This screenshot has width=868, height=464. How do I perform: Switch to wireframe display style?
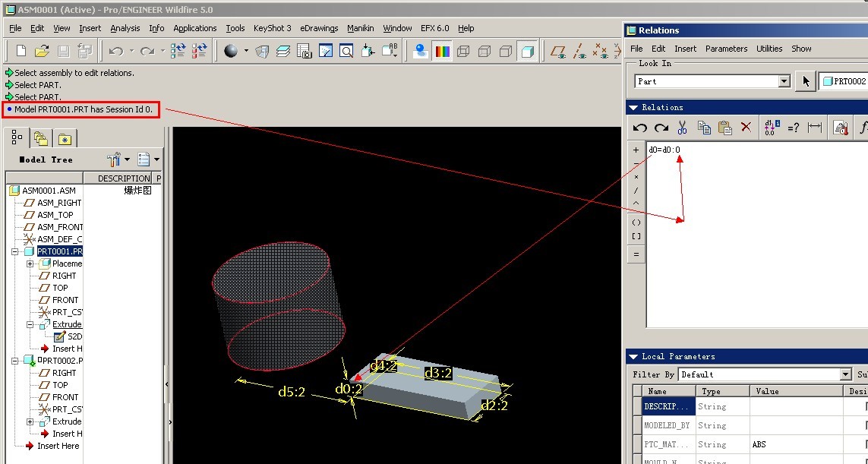[x=463, y=52]
